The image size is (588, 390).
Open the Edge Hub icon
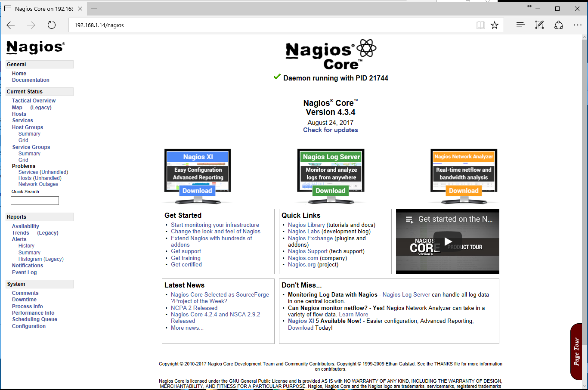point(520,25)
